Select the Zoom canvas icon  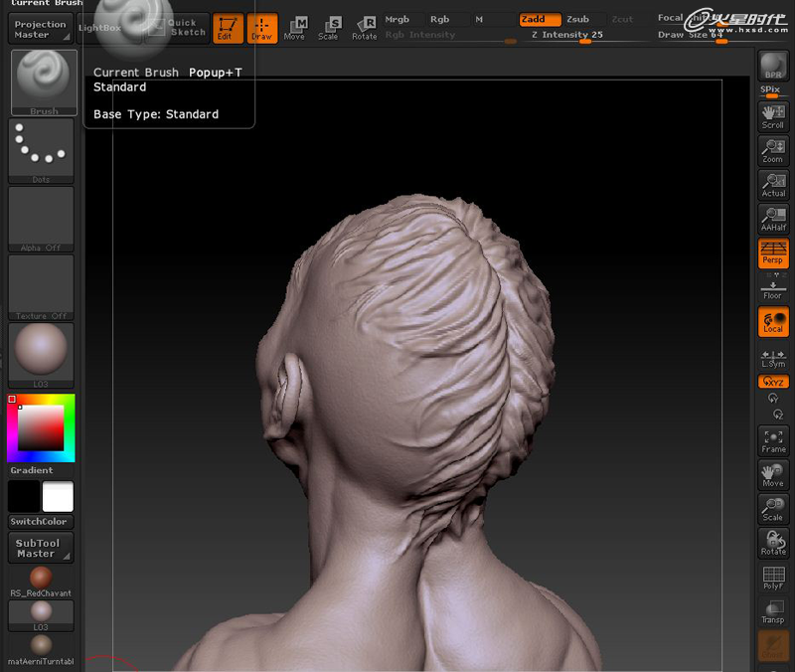(773, 151)
